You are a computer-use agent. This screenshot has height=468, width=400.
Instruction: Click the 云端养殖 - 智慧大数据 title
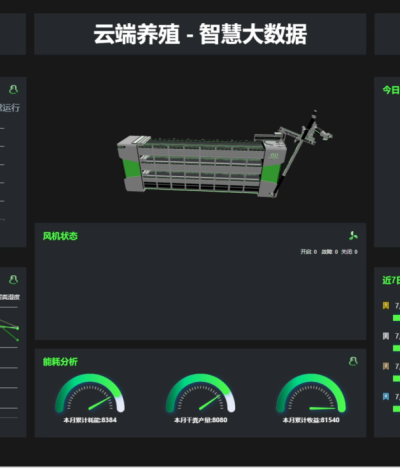click(x=200, y=34)
